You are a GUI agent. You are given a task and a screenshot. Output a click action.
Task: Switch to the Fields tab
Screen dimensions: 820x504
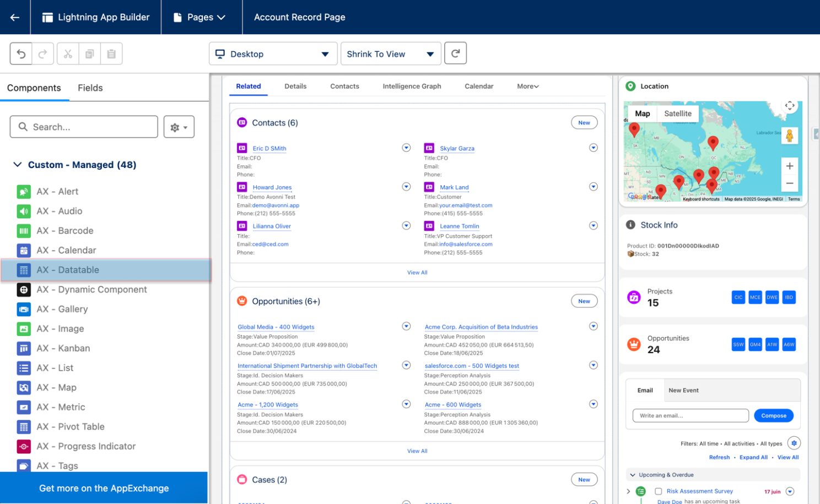click(x=90, y=88)
